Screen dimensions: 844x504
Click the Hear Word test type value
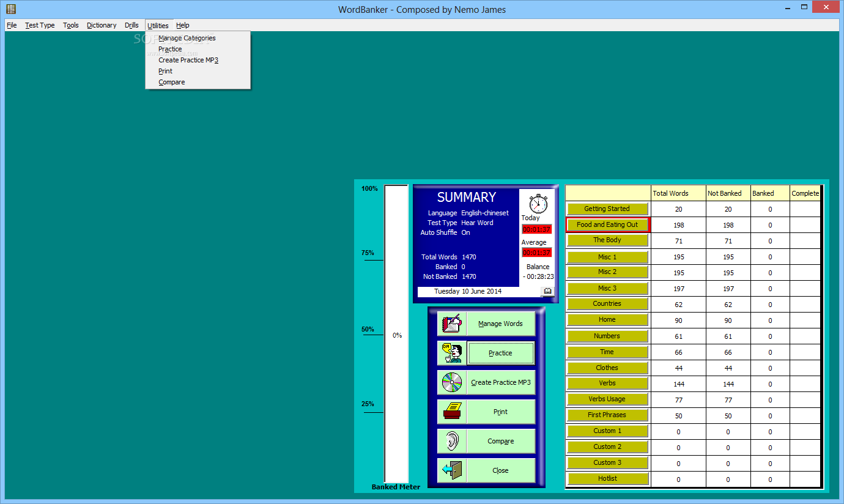coord(477,223)
